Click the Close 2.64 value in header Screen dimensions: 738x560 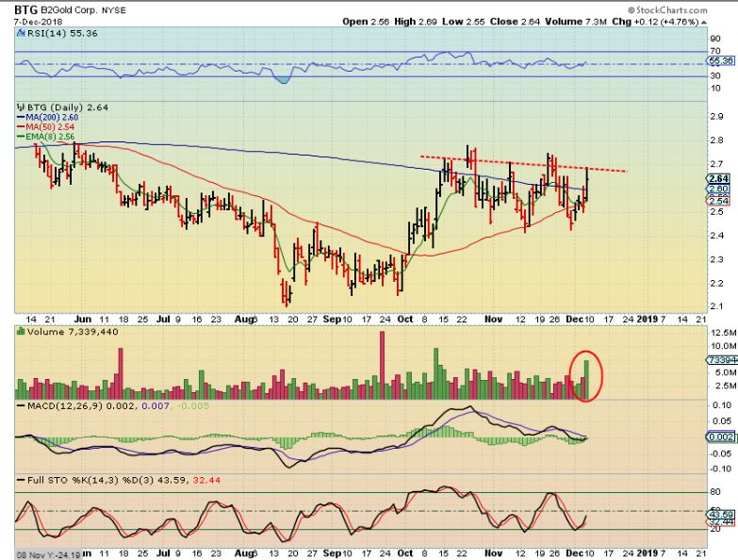point(515,22)
